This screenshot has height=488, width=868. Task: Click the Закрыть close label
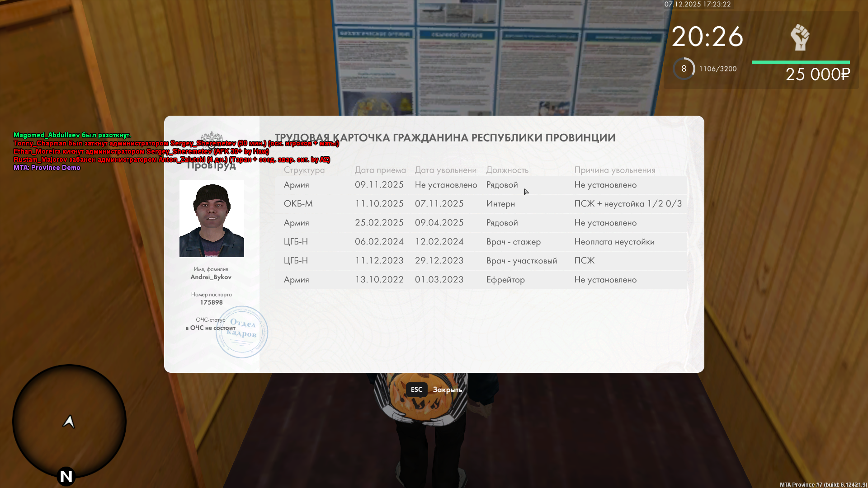[x=447, y=389]
